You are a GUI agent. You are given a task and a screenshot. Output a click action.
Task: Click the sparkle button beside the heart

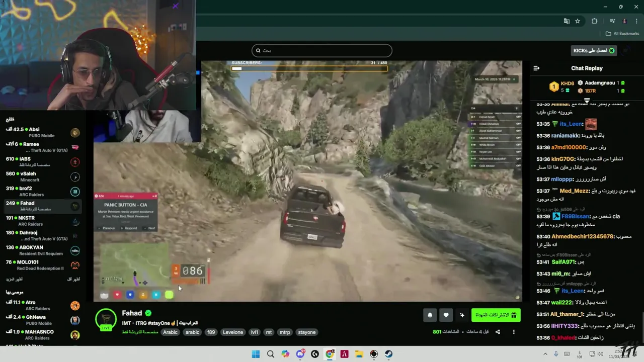462,315
